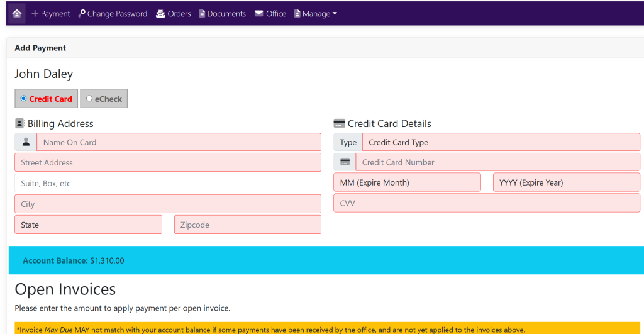Viewport: 644px width, 334px height.
Task: Expand the YYYY (Expire Year) dropdown
Action: (x=566, y=182)
